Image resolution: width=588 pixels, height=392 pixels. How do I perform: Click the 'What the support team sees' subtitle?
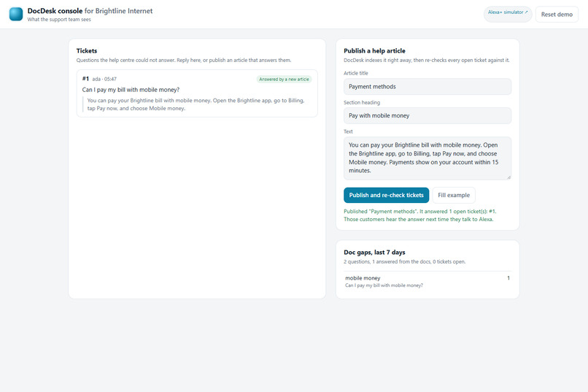click(x=59, y=20)
